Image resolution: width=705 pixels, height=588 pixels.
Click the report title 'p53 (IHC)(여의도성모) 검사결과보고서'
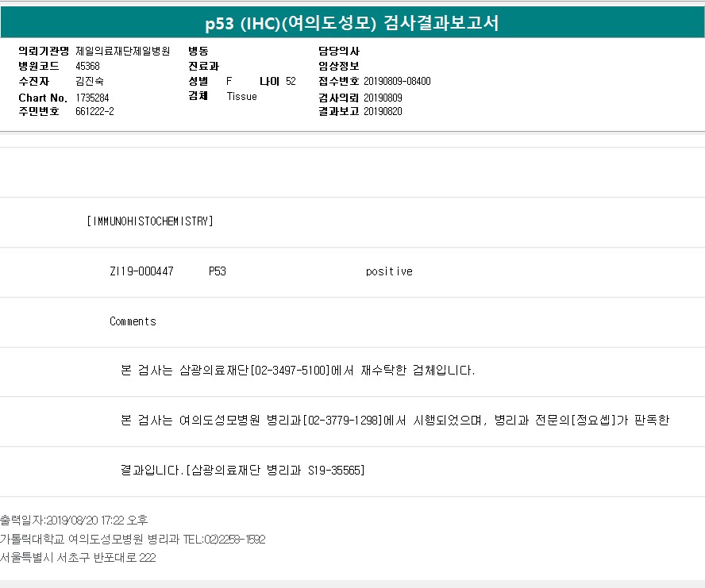pos(352,22)
